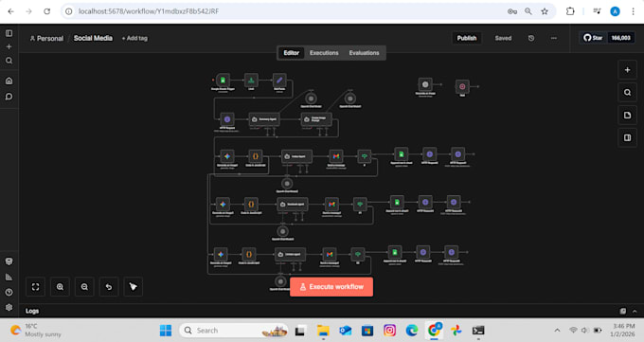This screenshot has width=644, height=342.
Task: Select the unconnected OpenAI Generate an image node
Action: 425,84
